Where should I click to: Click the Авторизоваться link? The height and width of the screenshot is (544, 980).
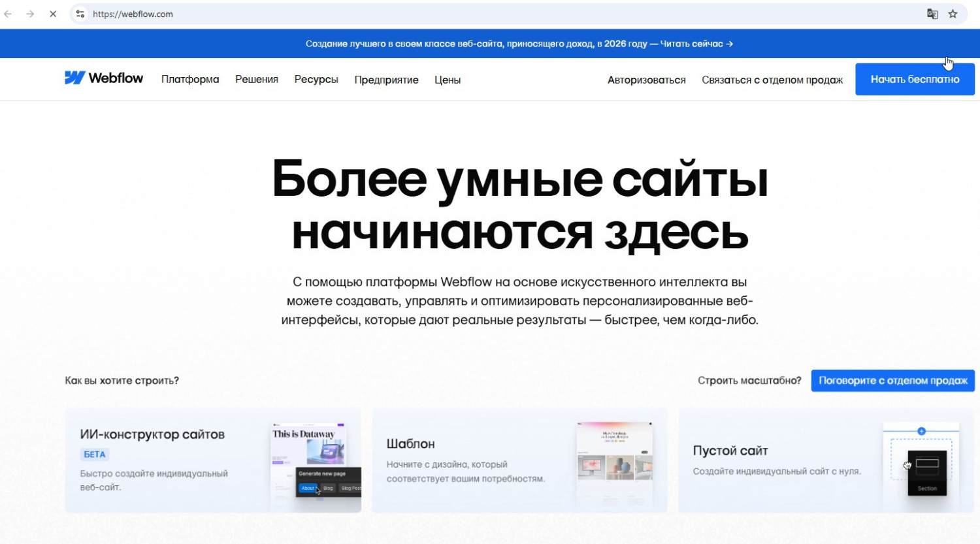pyautogui.click(x=646, y=80)
